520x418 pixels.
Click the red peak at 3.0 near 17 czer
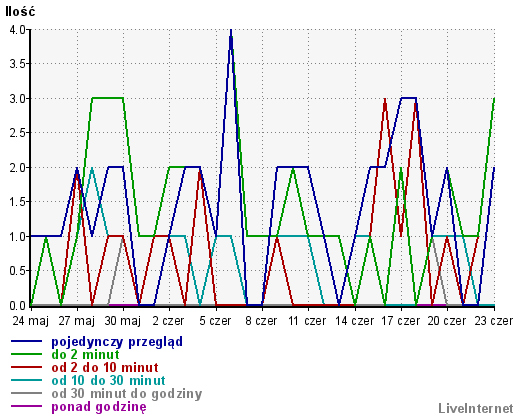[x=385, y=100]
